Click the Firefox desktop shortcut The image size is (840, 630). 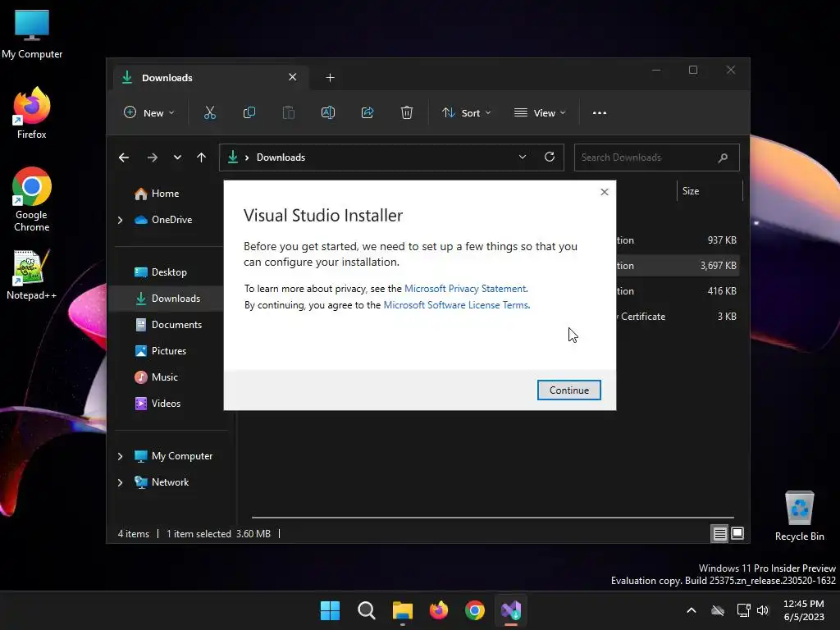32,113
